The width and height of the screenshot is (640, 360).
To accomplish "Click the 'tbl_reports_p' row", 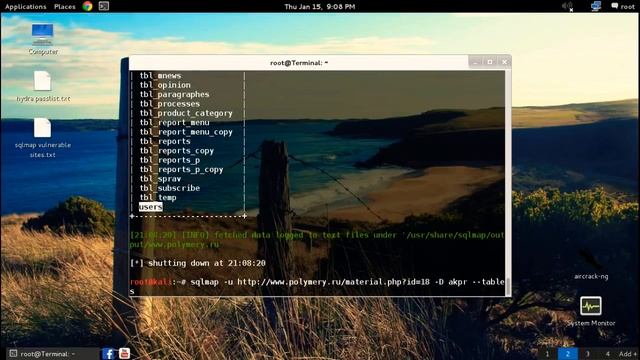I will [170, 160].
